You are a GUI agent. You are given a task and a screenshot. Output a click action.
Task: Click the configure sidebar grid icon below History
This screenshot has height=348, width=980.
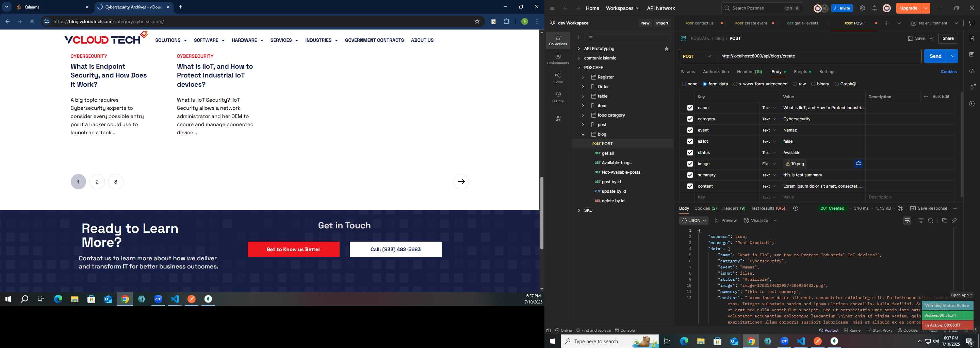pos(558,119)
